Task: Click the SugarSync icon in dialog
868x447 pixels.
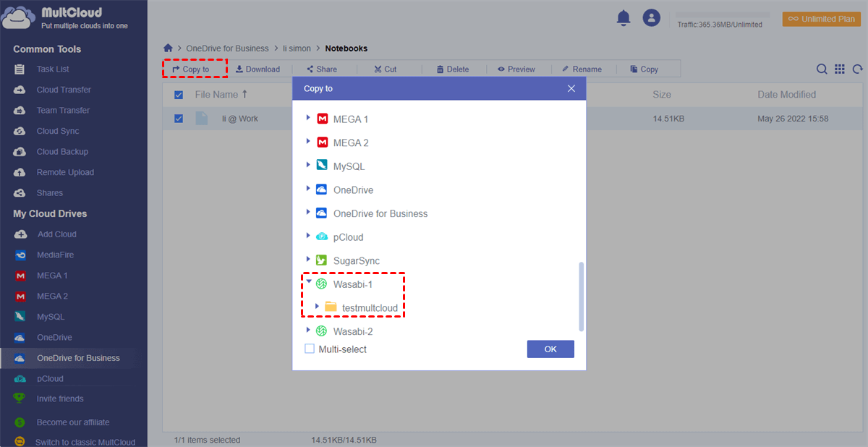Action: [x=322, y=260]
